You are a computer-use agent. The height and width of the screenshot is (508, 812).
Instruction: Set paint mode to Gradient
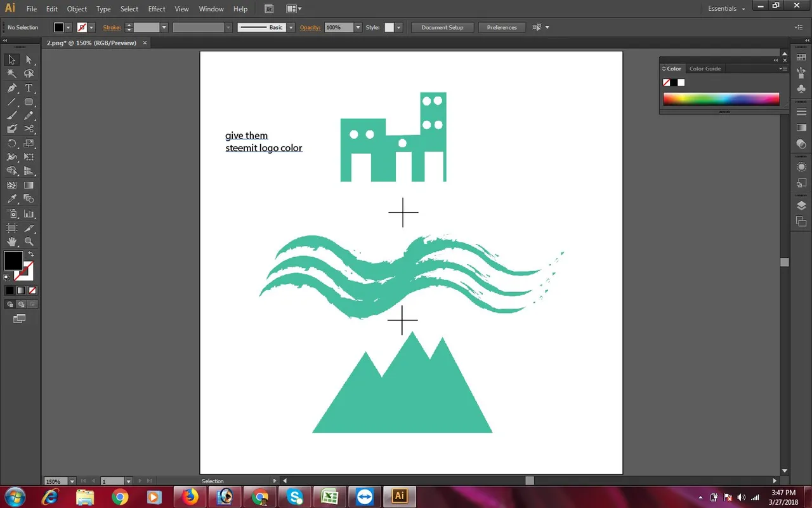[21, 290]
